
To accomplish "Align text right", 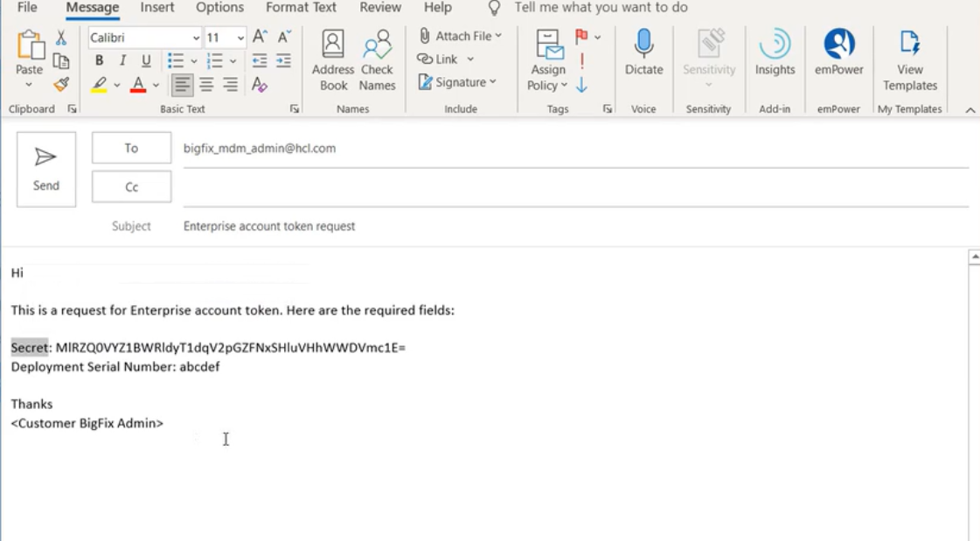I will (230, 84).
